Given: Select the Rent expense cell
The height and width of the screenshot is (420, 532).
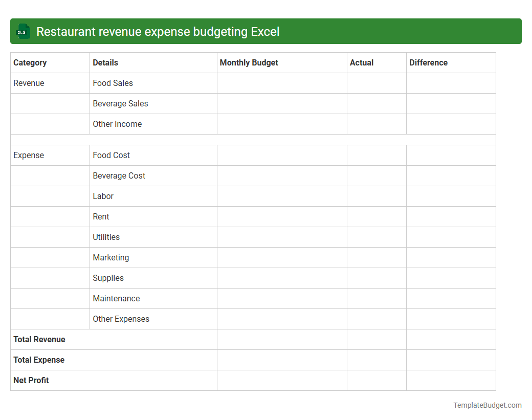Looking at the screenshot, I should click(101, 216).
